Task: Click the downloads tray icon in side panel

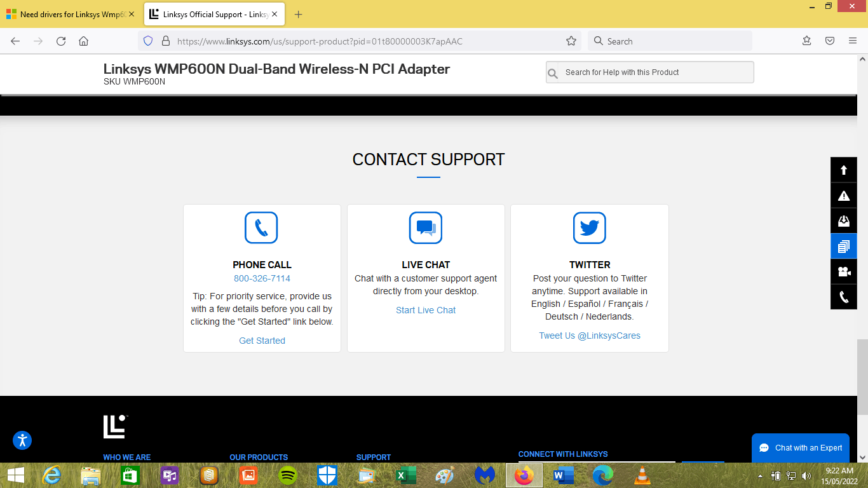Action: tap(844, 221)
